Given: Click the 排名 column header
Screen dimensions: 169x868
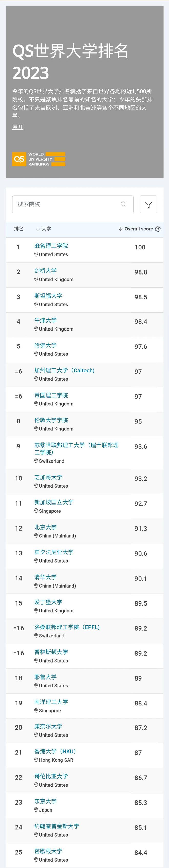Looking at the screenshot, I should point(19,229).
